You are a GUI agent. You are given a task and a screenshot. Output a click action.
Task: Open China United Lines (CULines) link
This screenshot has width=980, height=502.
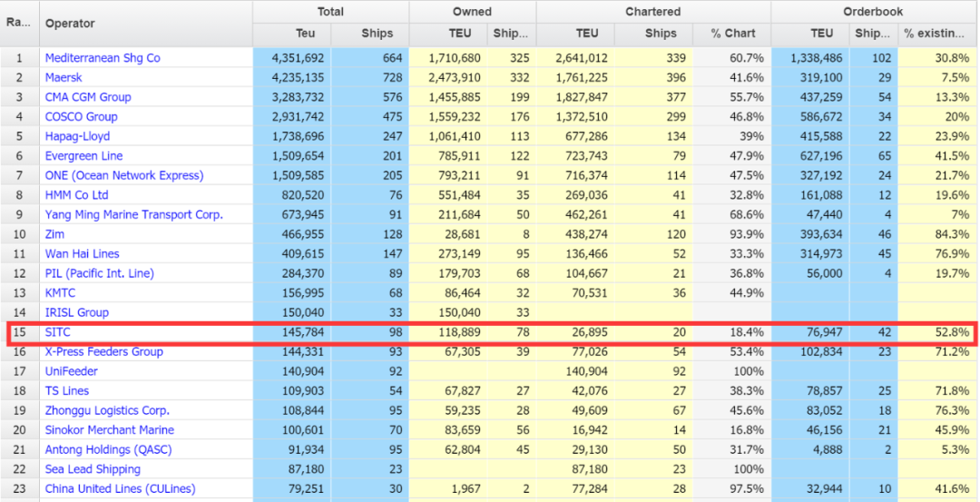[120, 489]
